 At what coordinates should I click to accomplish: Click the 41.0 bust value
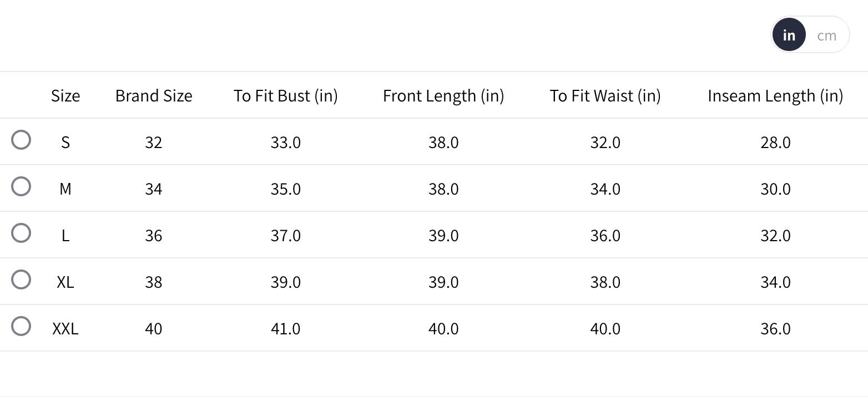[x=285, y=329]
